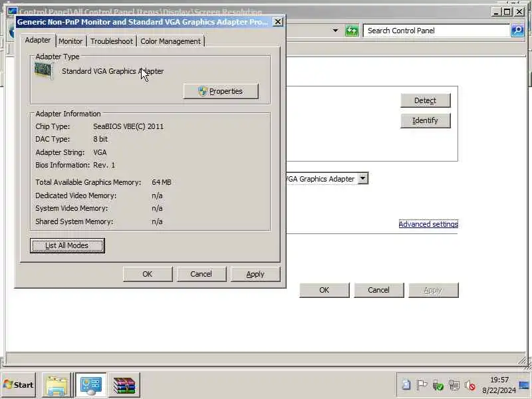Click the '8 bit' DAC type value
This screenshot has height=399, width=532.
point(100,139)
